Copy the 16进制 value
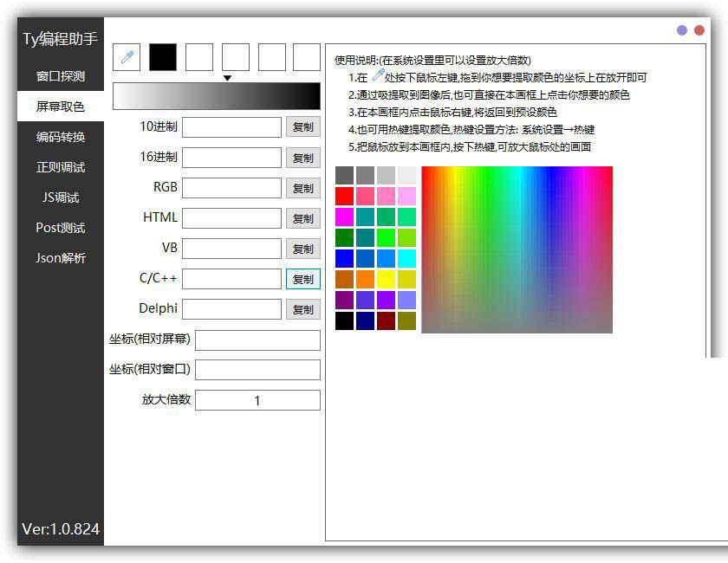The image size is (728, 563). pyautogui.click(x=303, y=158)
